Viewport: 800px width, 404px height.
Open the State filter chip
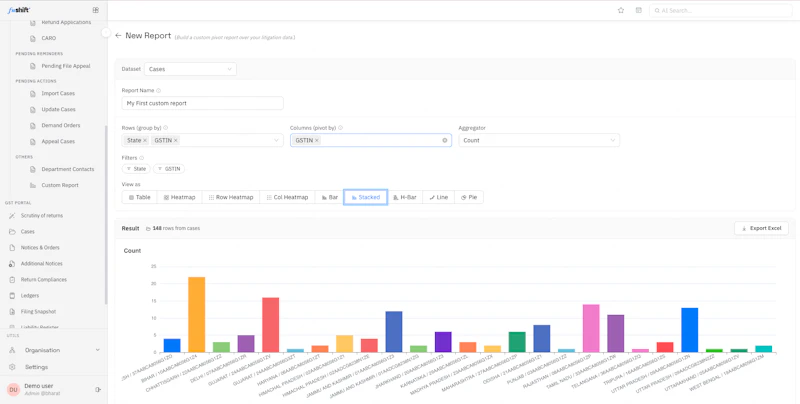pyautogui.click(x=136, y=169)
